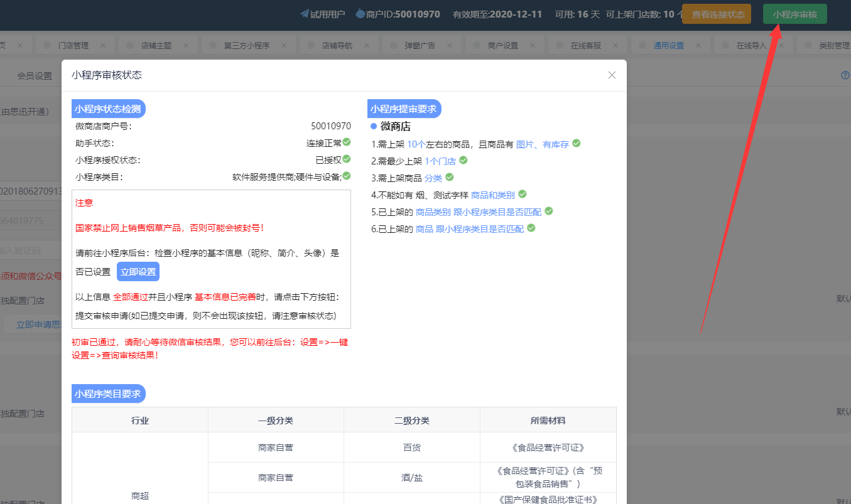
Task: Click the 商品 跟小程序类目是否匹配 link in item 6
Action: (x=470, y=229)
